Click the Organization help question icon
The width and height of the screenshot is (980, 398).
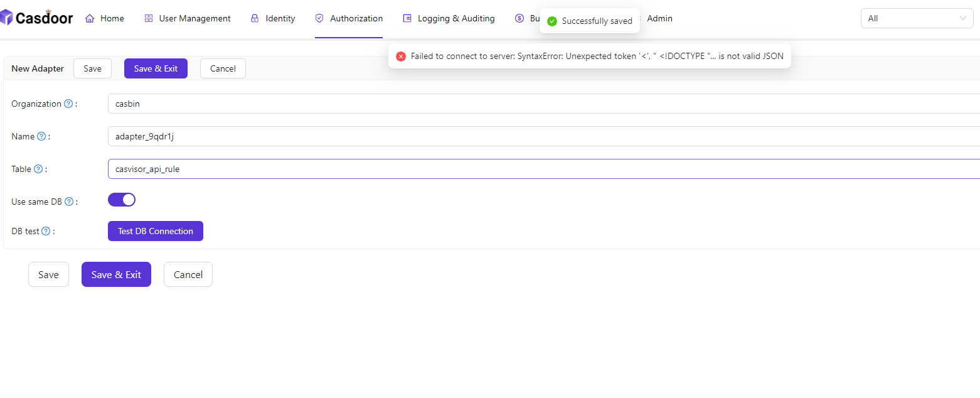point(68,104)
